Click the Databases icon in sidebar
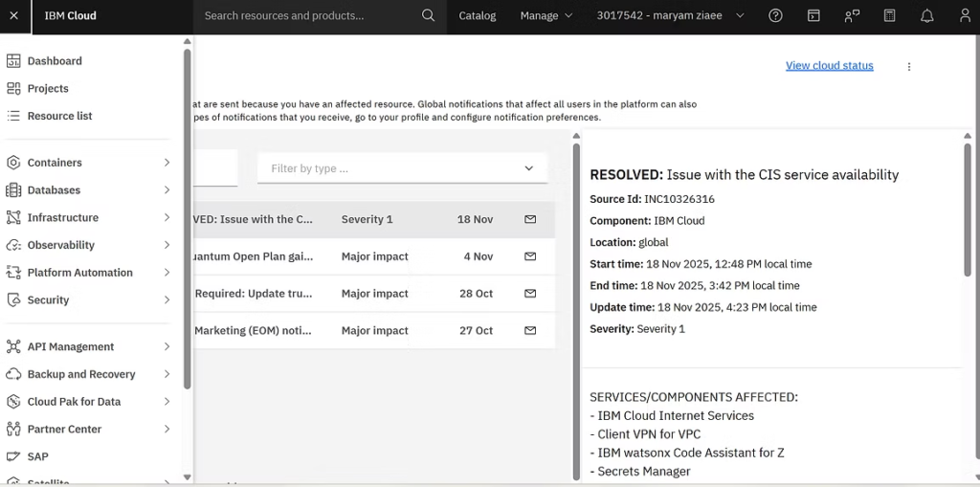 [x=13, y=190]
